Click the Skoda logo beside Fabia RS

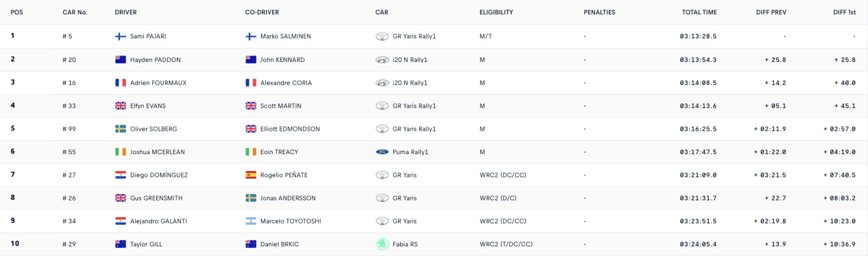[382, 244]
